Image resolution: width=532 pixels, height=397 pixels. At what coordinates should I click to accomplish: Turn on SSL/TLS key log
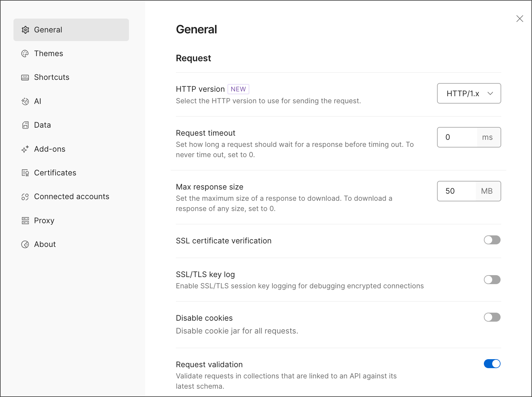(x=492, y=280)
